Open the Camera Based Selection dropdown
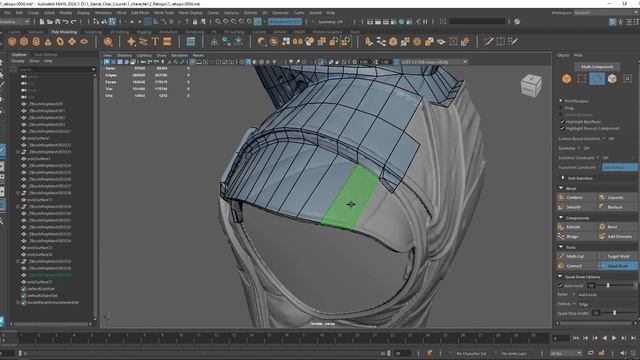640x360 pixels. click(x=604, y=138)
